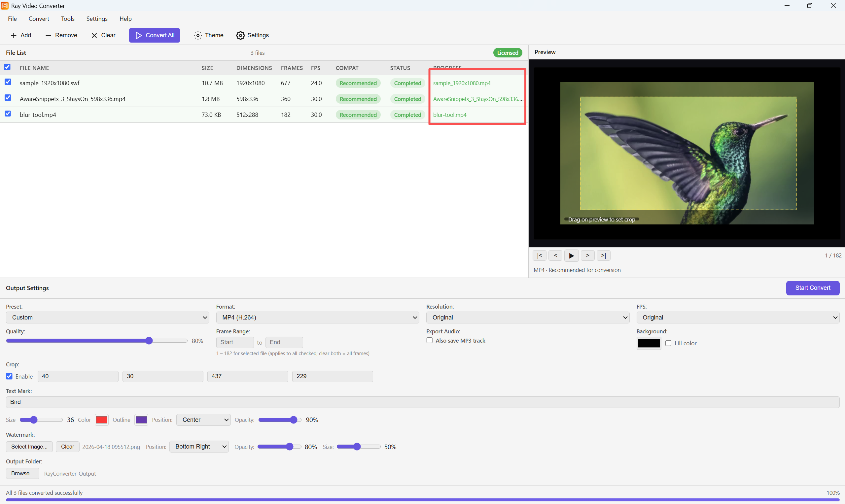Open output file sample_1920x1080.mp4 link
Image resolution: width=845 pixels, height=504 pixels.
(462, 83)
